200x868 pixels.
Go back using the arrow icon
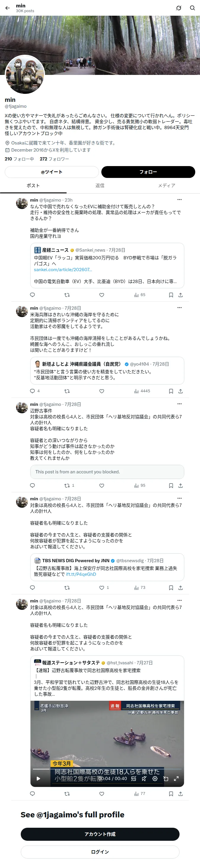pos(7,8)
